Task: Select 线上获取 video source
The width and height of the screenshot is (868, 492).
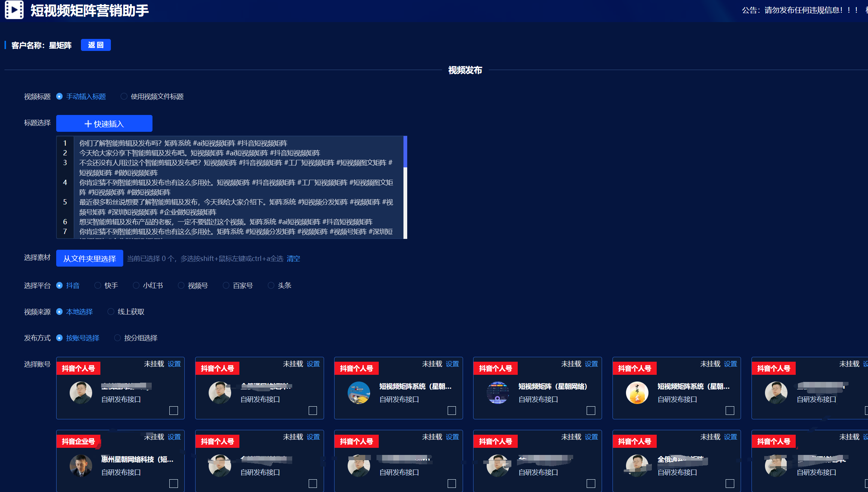Action: click(111, 312)
